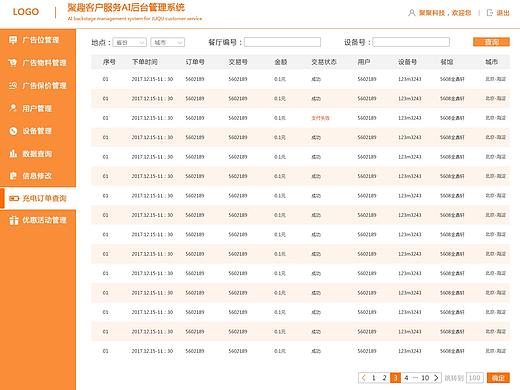Click the LOGO in the header

coord(26,12)
